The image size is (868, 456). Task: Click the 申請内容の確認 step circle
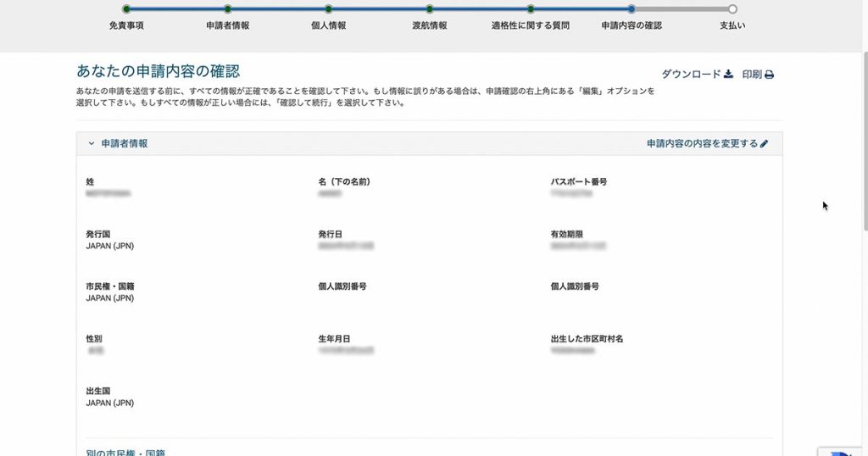pos(632,9)
